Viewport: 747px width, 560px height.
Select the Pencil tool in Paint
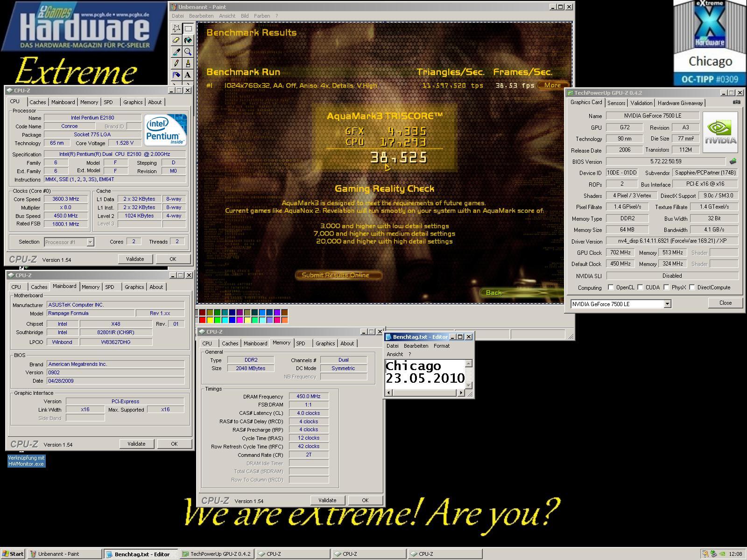point(176,63)
